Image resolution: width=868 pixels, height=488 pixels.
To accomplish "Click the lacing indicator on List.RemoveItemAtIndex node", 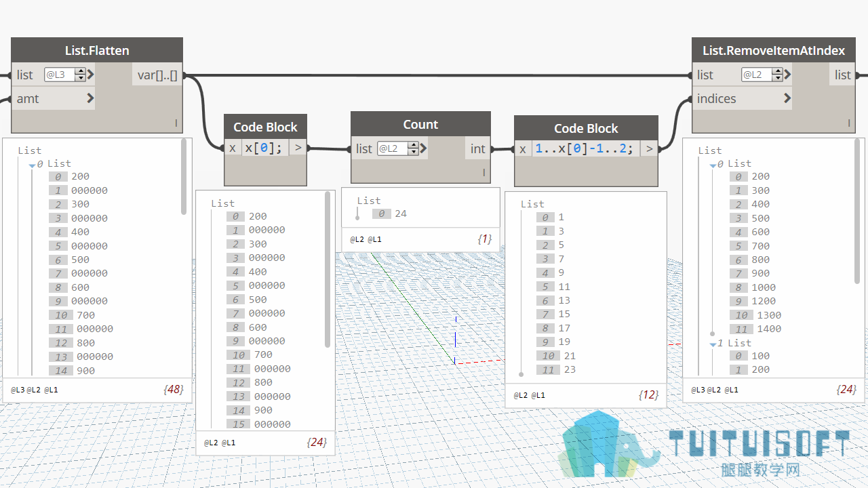I will pos(849,123).
